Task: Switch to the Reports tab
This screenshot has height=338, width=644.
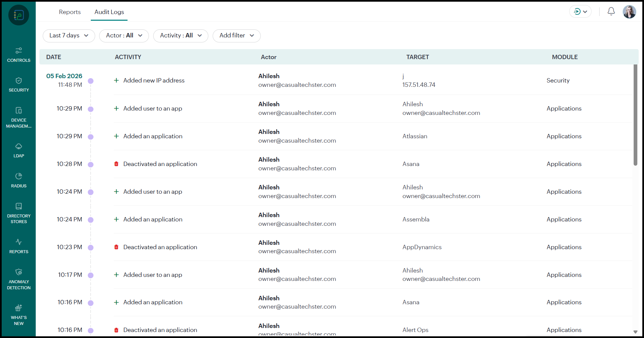Action: pyautogui.click(x=70, y=12)
